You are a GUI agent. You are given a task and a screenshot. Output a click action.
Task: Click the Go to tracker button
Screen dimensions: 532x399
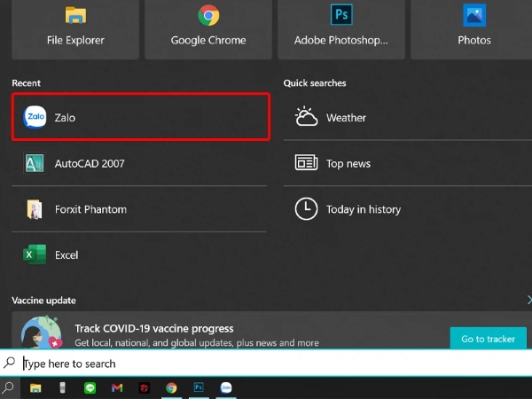click(488, 339)
